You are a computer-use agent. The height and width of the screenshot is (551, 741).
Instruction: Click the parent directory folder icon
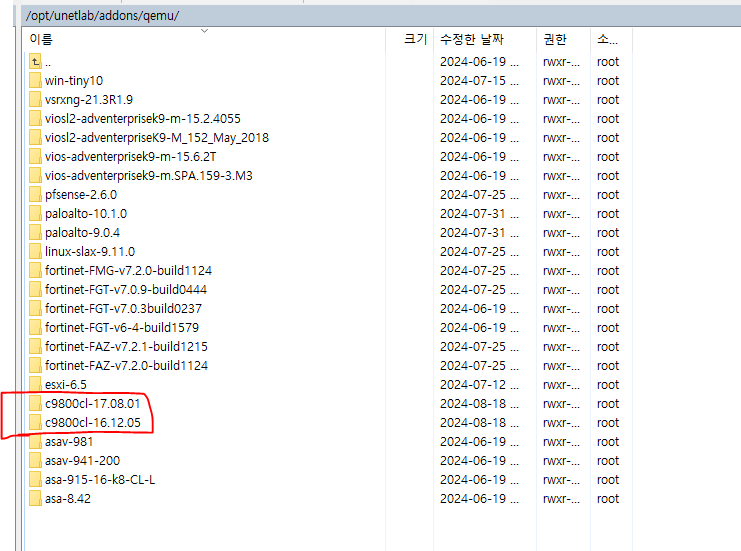[35, 61]
